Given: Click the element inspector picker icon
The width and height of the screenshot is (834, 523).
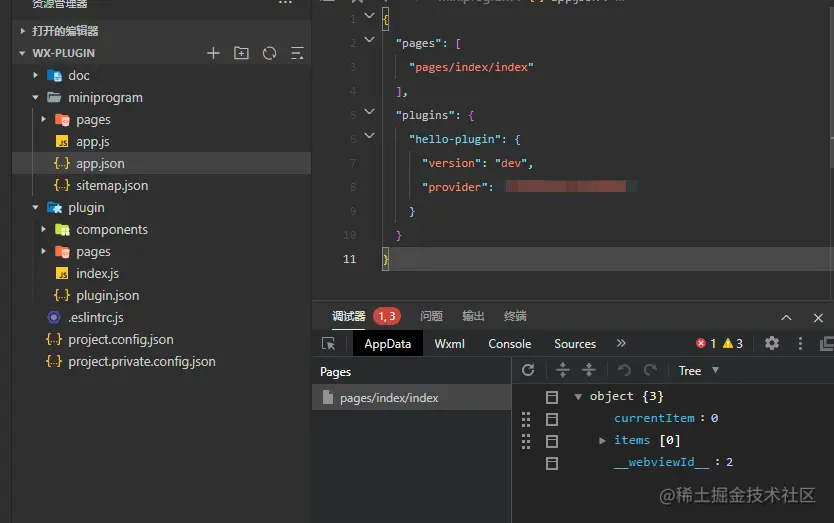Looking at the screenshot, I should pyautogui.click(x=329, y=344).
